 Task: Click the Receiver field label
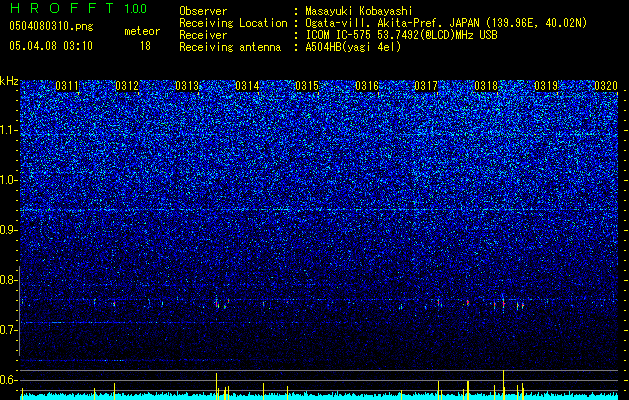(x=203, y=35)
